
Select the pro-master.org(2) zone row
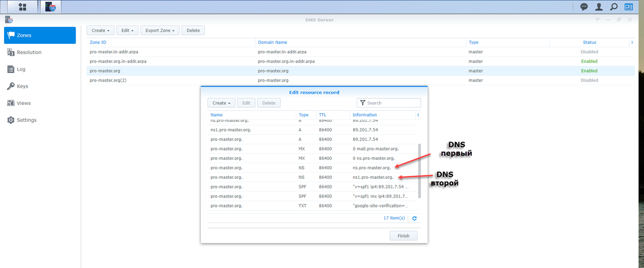360,80
